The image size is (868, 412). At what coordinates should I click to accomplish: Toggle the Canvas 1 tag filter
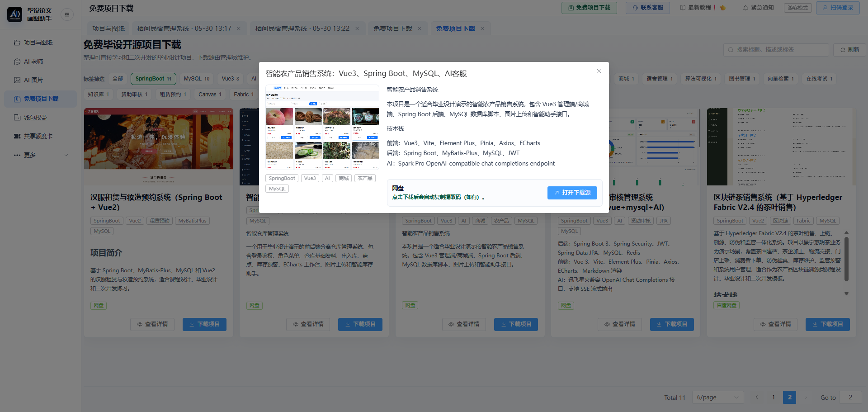pyautogui.click(x=210, y=95)
